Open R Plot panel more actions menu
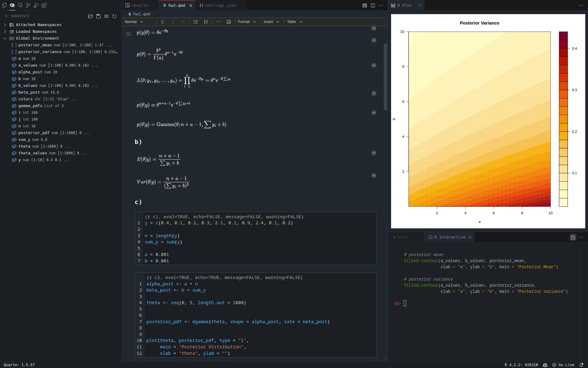Image resolution: width=588 pixels, height=368 pixels. point(581,6)
